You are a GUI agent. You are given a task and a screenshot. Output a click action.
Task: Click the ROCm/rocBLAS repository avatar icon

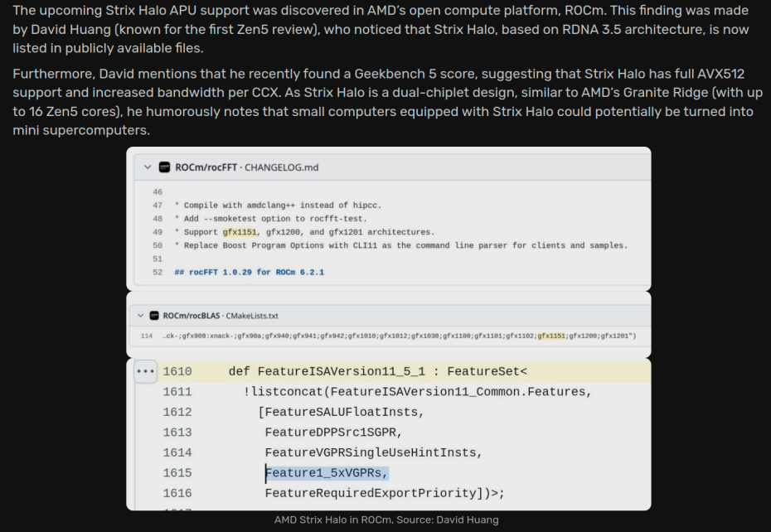tap(154, 316)
